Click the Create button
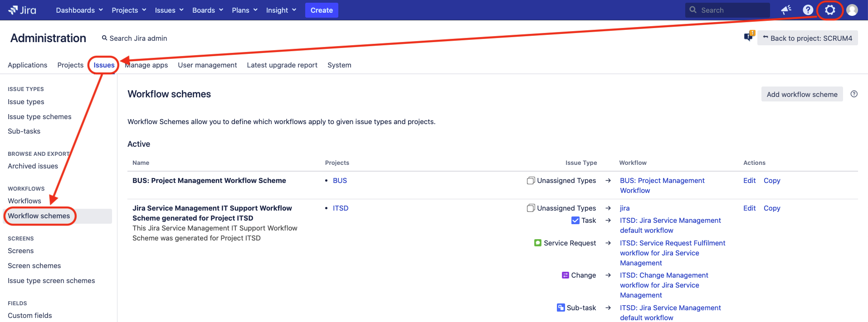The width and height of the screenshot is (868, 322). (322, 10)
